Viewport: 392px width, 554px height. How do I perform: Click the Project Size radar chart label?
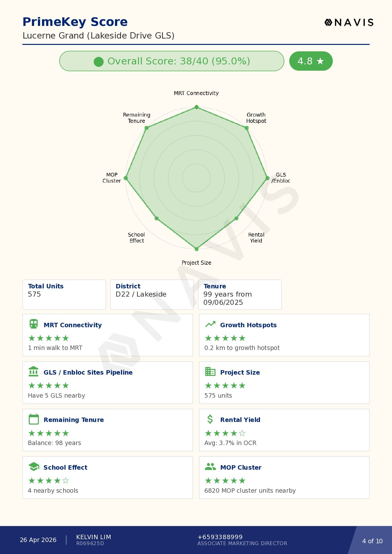(x=196, y=263)
